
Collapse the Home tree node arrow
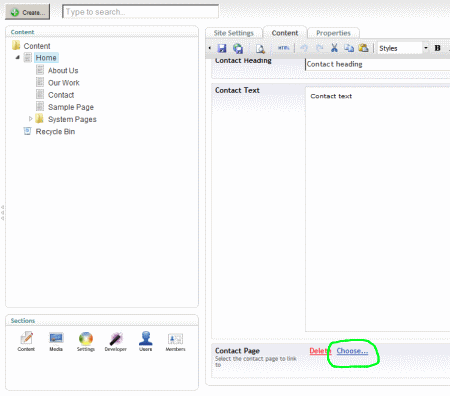click(18, 57)
